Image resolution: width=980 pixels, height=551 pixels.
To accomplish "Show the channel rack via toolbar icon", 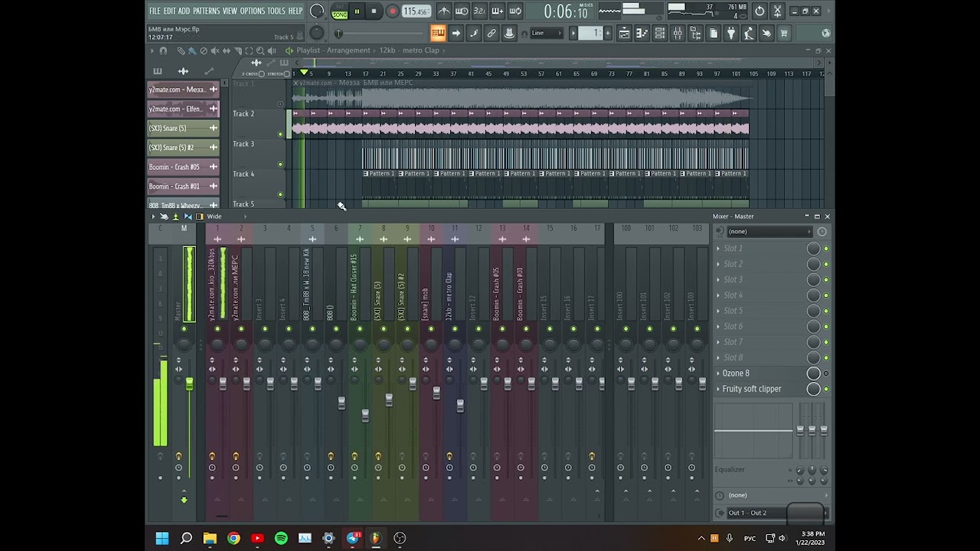I will (659, 33).
